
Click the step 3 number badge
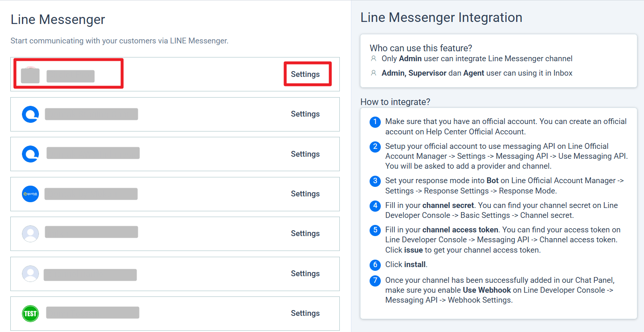(375, 181)
